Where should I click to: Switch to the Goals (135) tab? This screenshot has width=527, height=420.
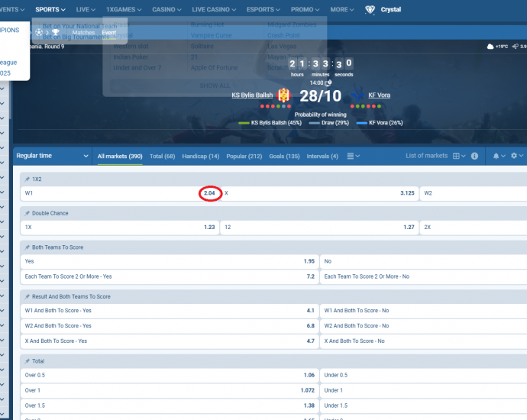[x=284, y=157]
